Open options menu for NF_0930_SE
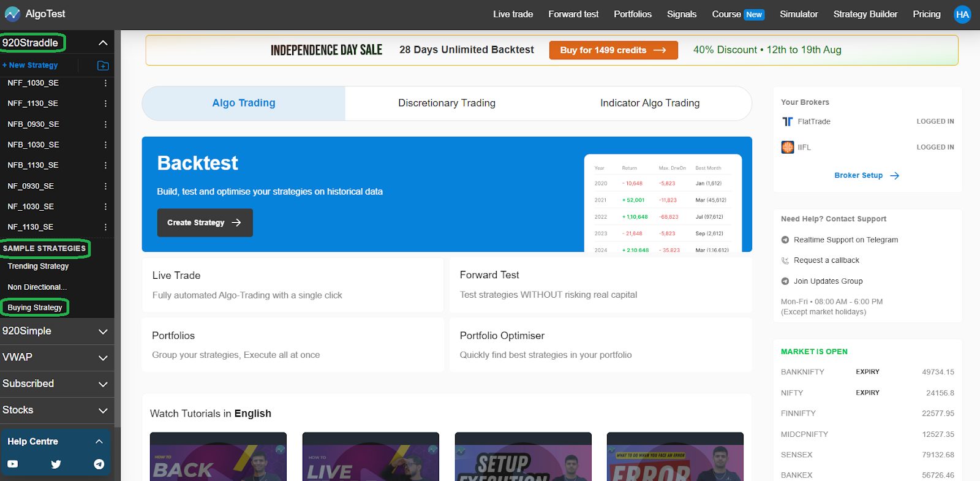 point(105,186)
